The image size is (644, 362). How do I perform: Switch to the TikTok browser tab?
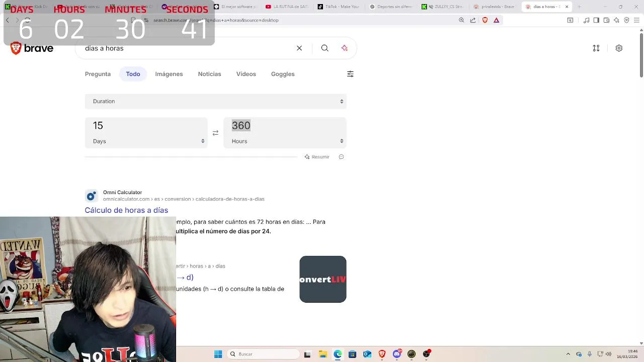point(339,7)
